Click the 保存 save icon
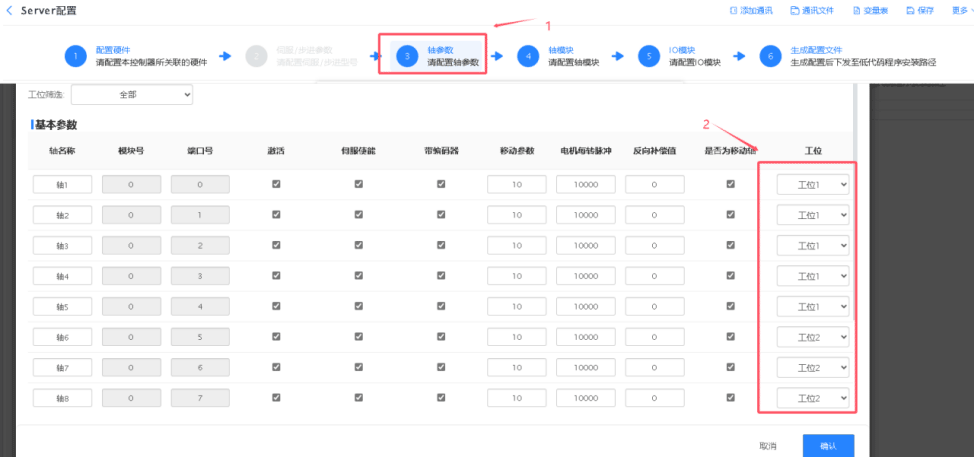Image resolution: width=974 pixels, height=458 pixels. [x=912, y=10]
